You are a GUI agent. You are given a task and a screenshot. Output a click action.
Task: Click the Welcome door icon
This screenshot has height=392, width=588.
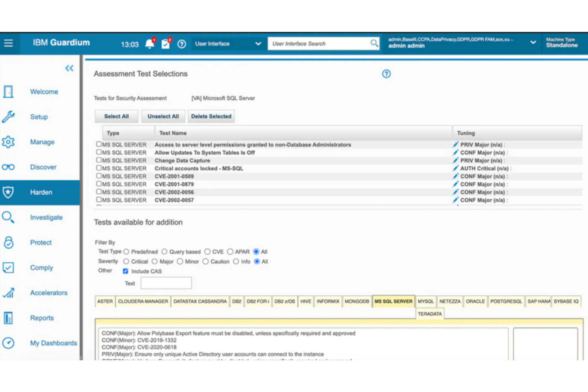[8, 92]
